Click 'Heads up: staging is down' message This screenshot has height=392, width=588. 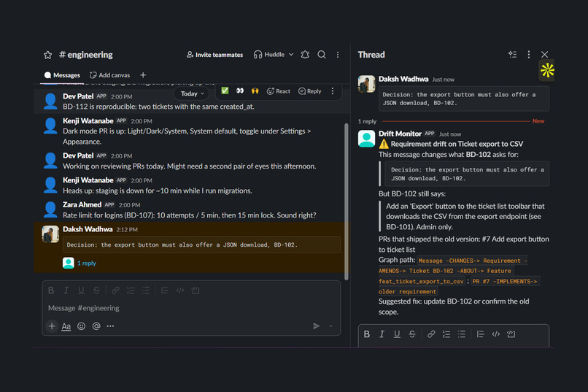pos(158,191)
